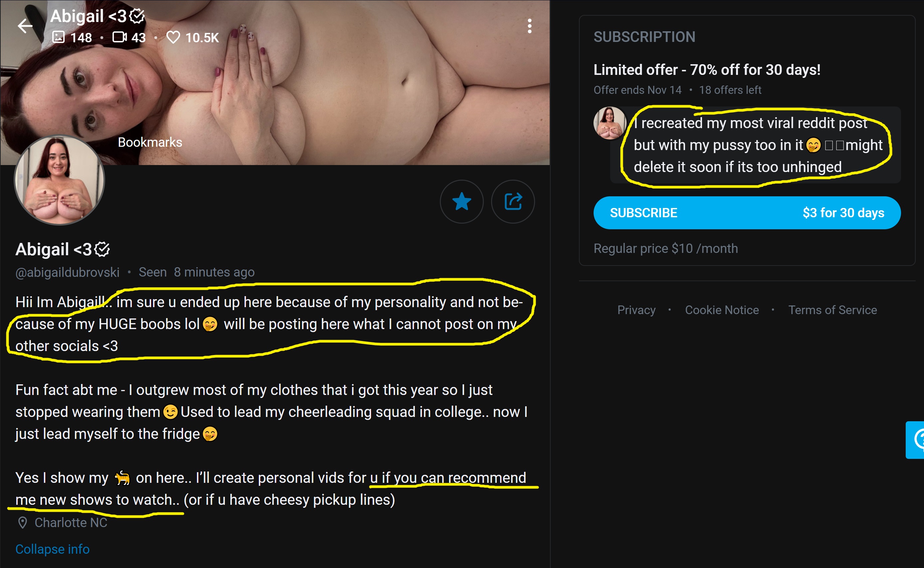
Task: Open the help widget at right edge
Action: pyautogui.click(x=916, y=440)
